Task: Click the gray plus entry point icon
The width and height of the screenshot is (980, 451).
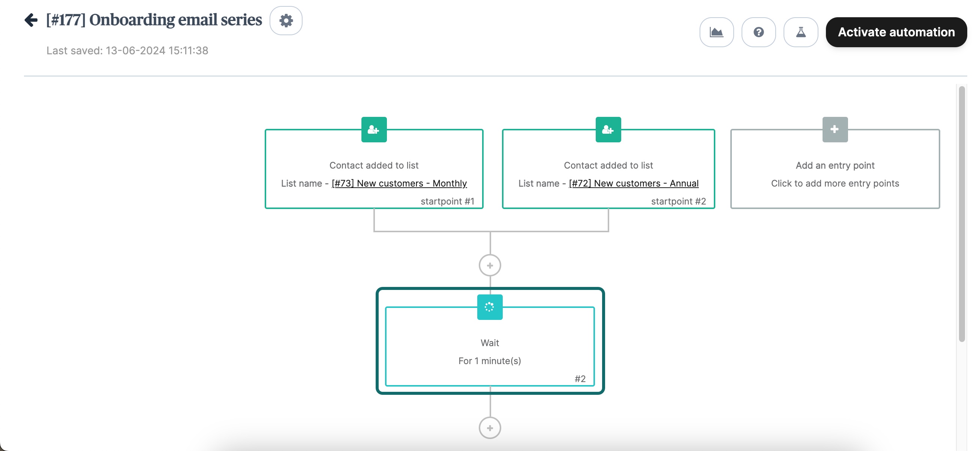Action: click(x=835, y=130)
